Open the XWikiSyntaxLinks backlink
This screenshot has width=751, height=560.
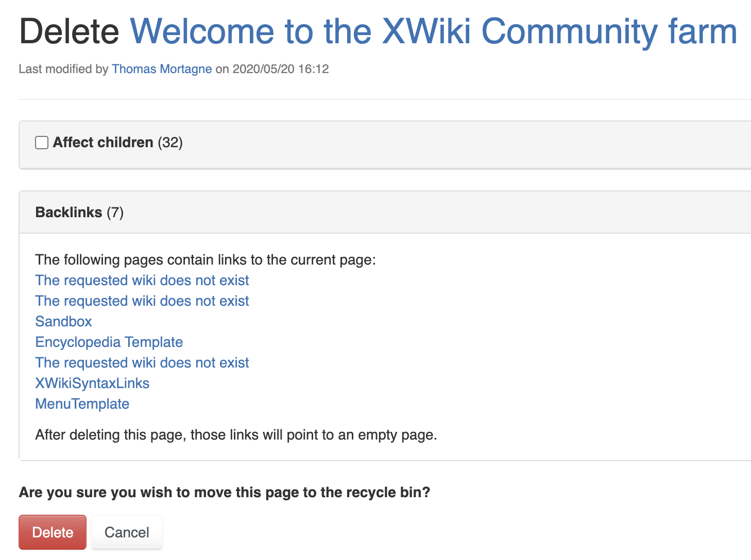coord(92,383)
